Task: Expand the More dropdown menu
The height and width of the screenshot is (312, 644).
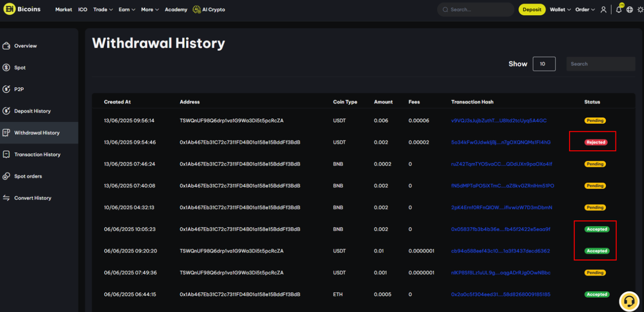Action: point(150,10)
